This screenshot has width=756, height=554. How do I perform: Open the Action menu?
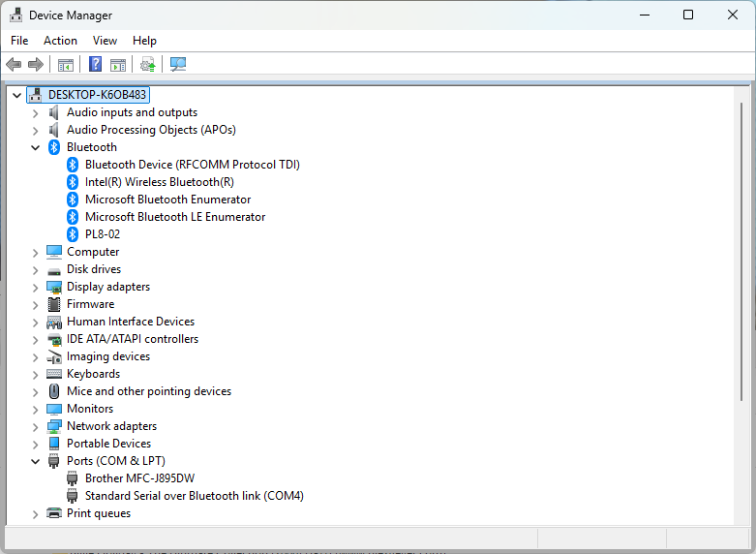[60, 41]
